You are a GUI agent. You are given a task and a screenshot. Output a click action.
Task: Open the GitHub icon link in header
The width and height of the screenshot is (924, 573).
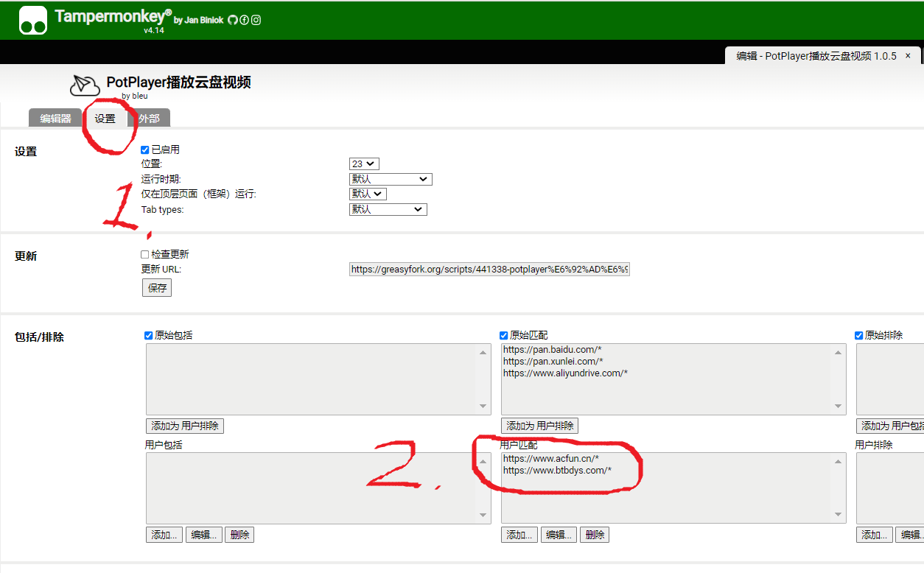point(233,20)
